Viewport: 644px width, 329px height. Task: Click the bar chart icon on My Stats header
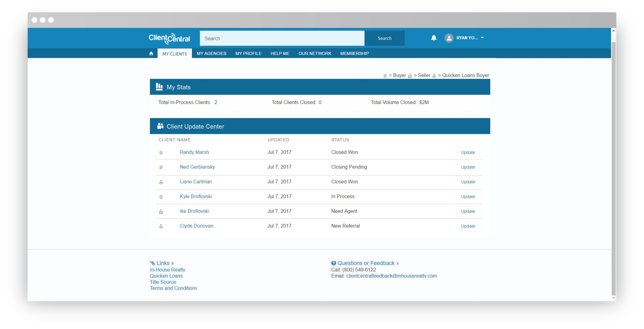(x=159, y=87)
